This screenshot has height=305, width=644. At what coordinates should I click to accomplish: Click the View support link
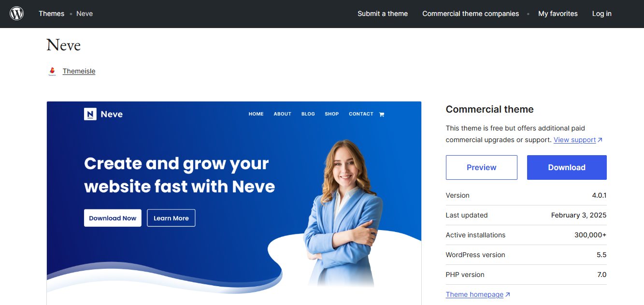click(x=574, y=140)
